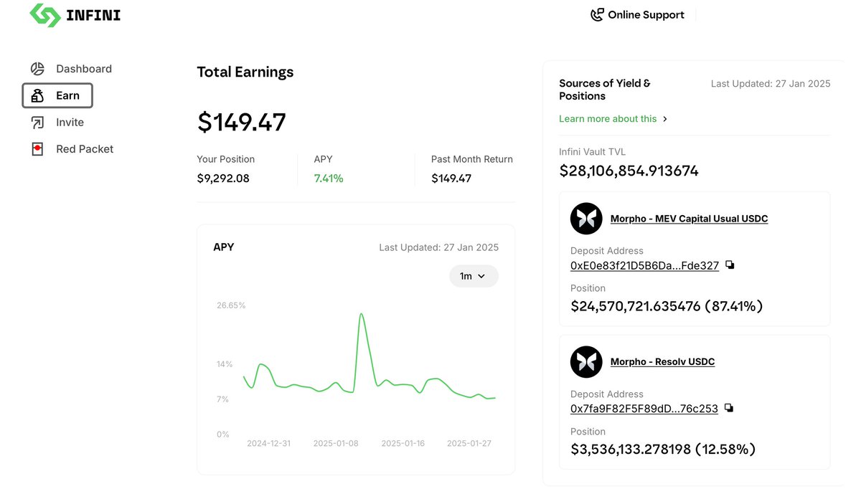The image size is (861, 504).
Task: Click the Infini logo icon
Action: [x=44, y=15]
